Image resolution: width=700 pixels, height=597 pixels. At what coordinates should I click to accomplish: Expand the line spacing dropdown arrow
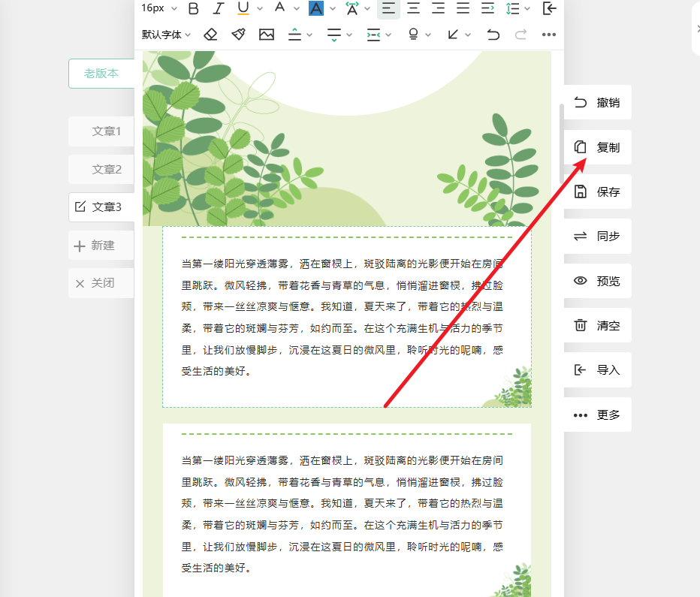coord(527,9)
